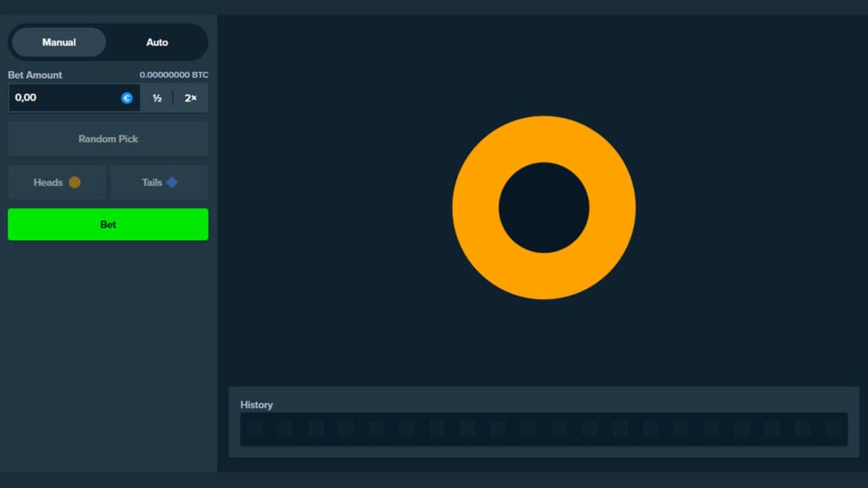
Task: Switch to the Auto betting tab
Action: pos(157,42)
